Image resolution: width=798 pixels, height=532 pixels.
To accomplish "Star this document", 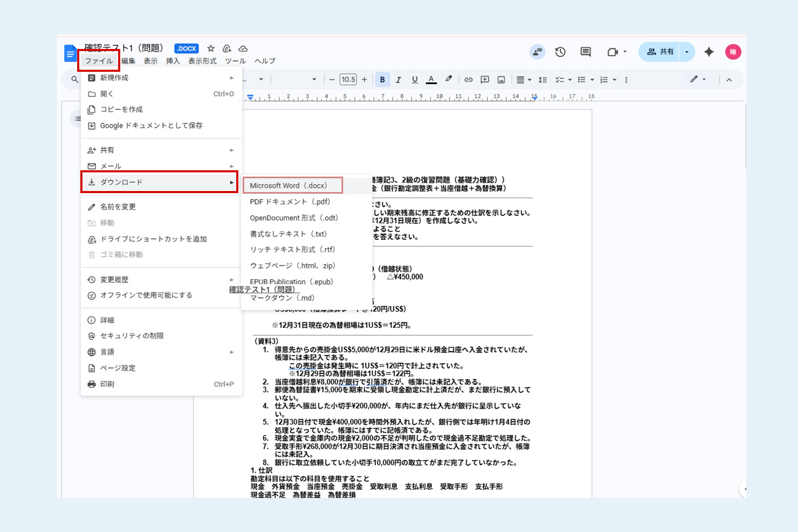I will pyautogui.click(x=211, y=48).
